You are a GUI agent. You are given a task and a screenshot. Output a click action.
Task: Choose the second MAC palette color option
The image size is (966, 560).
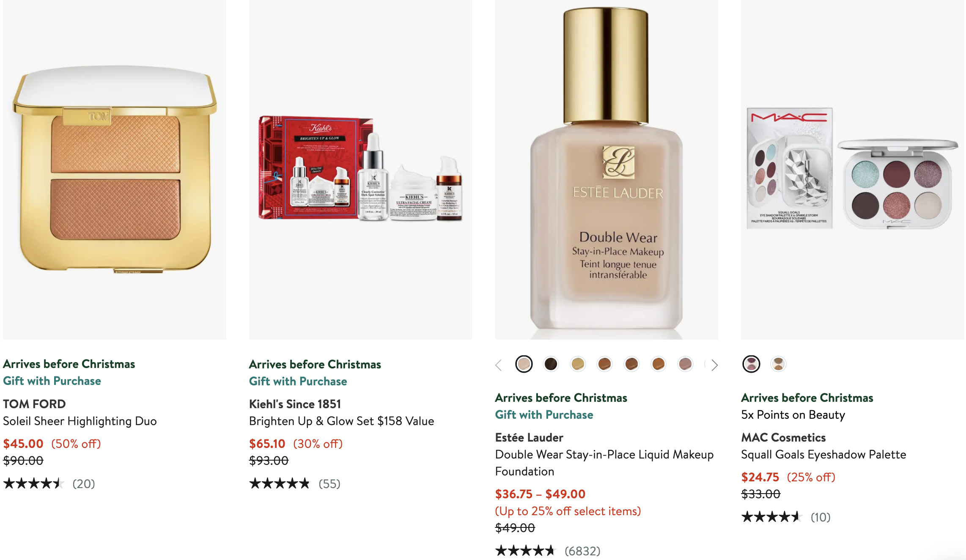(778, 364)
